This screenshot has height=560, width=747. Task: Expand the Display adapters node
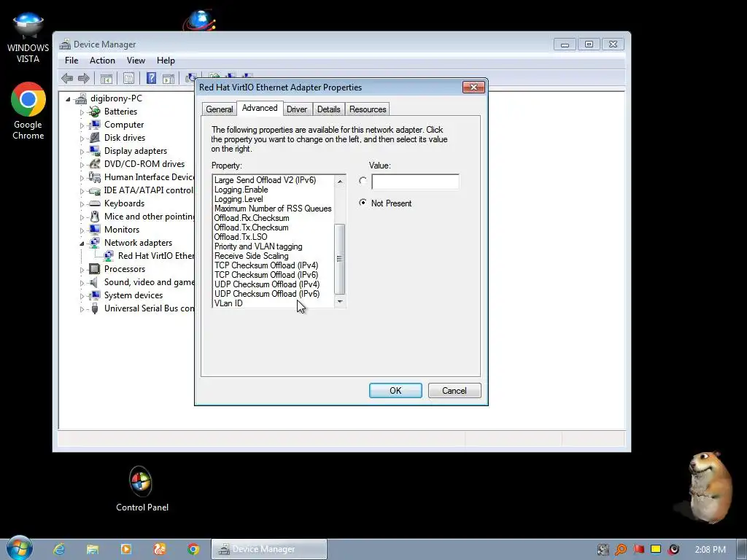tap(82, 152)
